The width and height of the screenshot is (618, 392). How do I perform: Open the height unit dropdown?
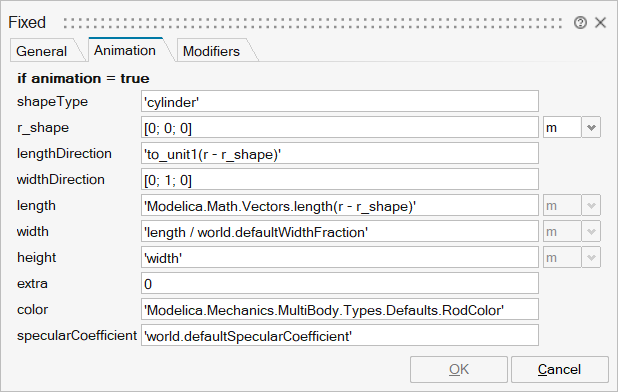coord(591,257)
